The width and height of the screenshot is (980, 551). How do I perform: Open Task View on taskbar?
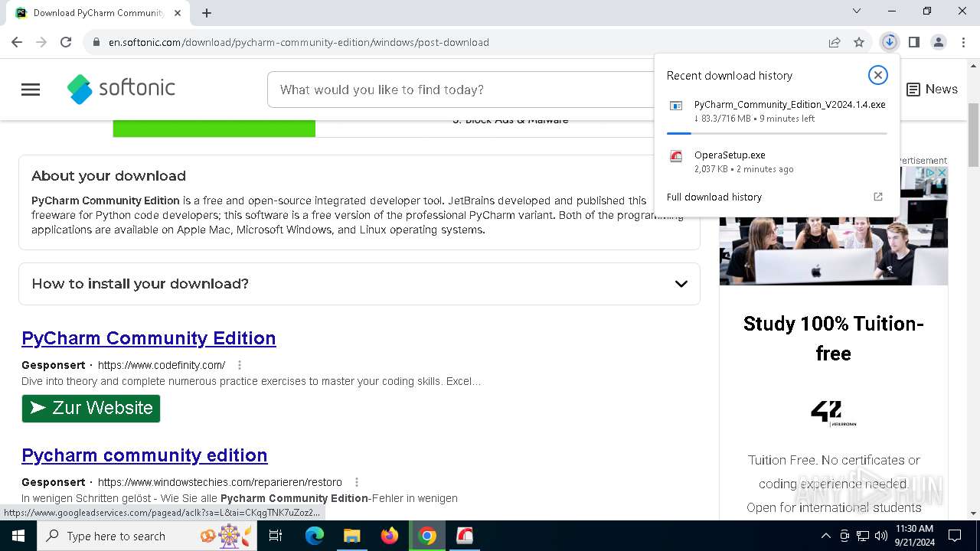276,536
